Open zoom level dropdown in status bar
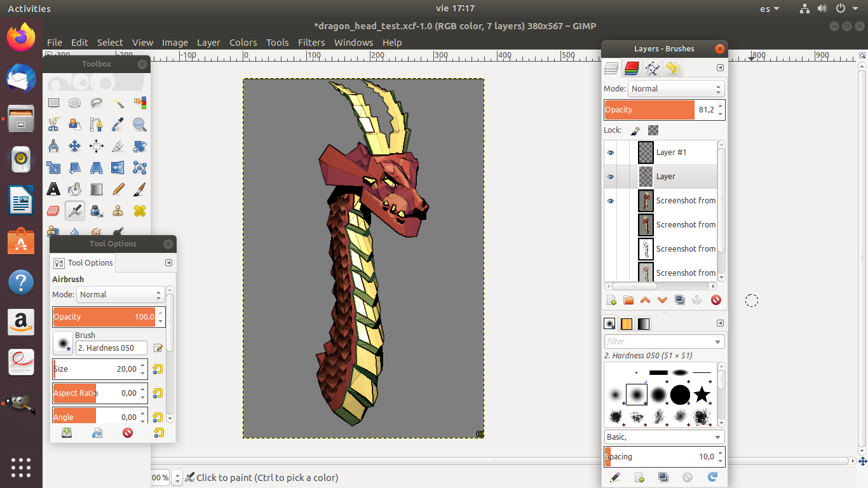The width and height of the screenshot is (868, 488). (178, 478)
